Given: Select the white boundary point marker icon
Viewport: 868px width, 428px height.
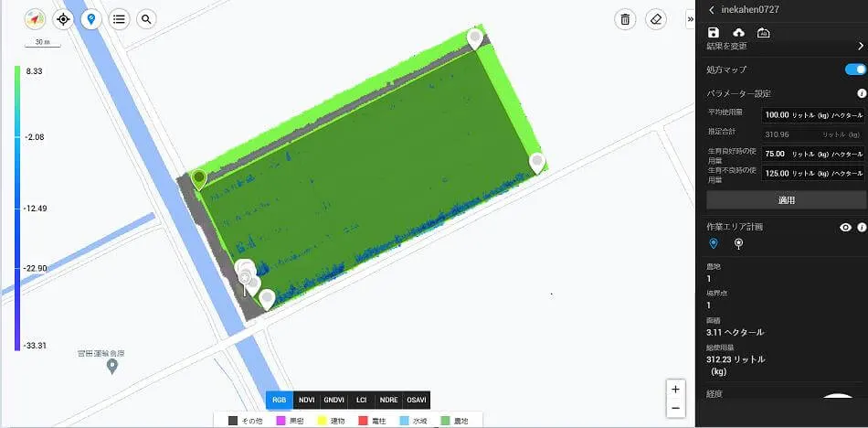Looking at the screenshot, I should 738,243.
